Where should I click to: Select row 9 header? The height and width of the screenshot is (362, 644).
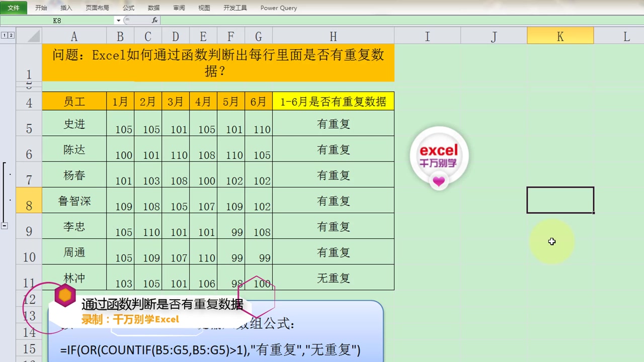tap(29, 226)
